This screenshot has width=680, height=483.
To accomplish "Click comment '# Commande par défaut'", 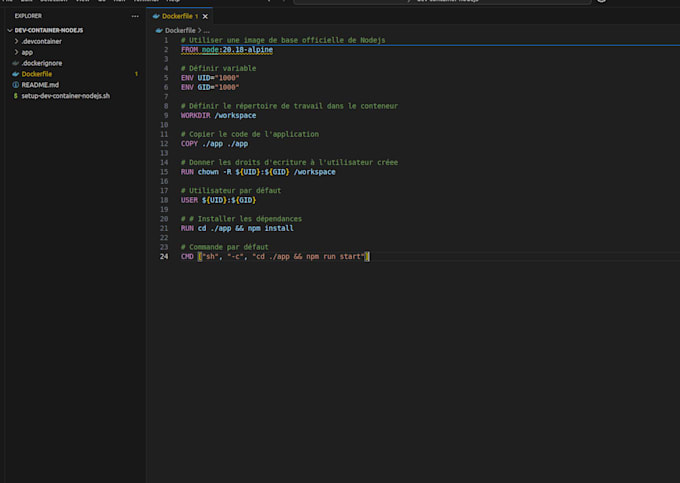I will click(x=225, y=247).
